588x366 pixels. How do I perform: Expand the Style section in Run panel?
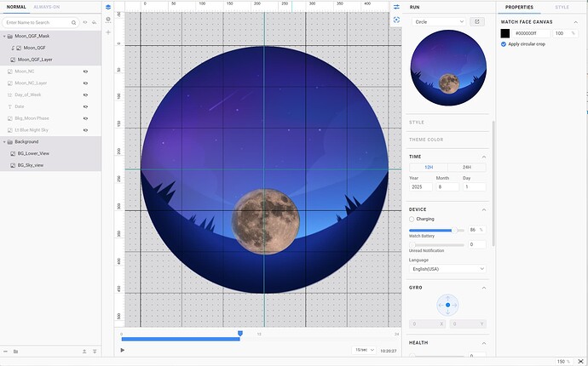tap(417, 123)
